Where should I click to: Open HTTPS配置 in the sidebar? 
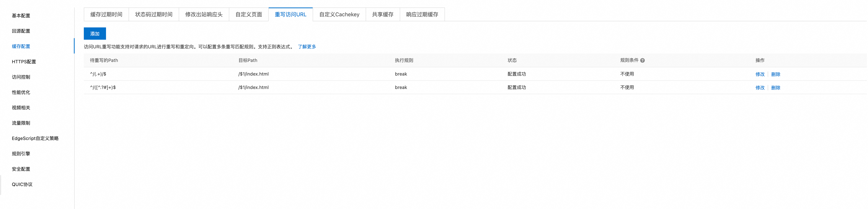point(24,62)
